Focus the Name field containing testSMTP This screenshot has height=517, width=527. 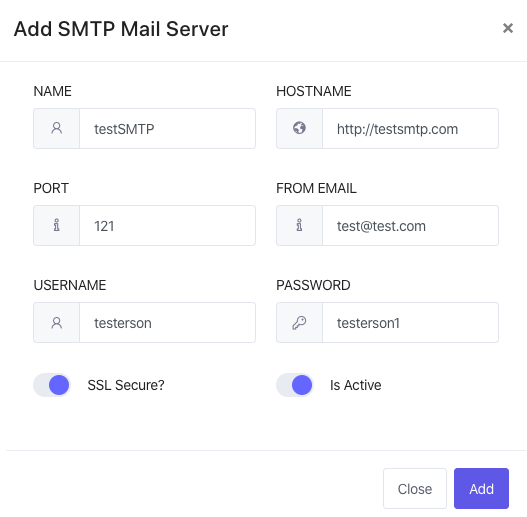tap(167, 128)
